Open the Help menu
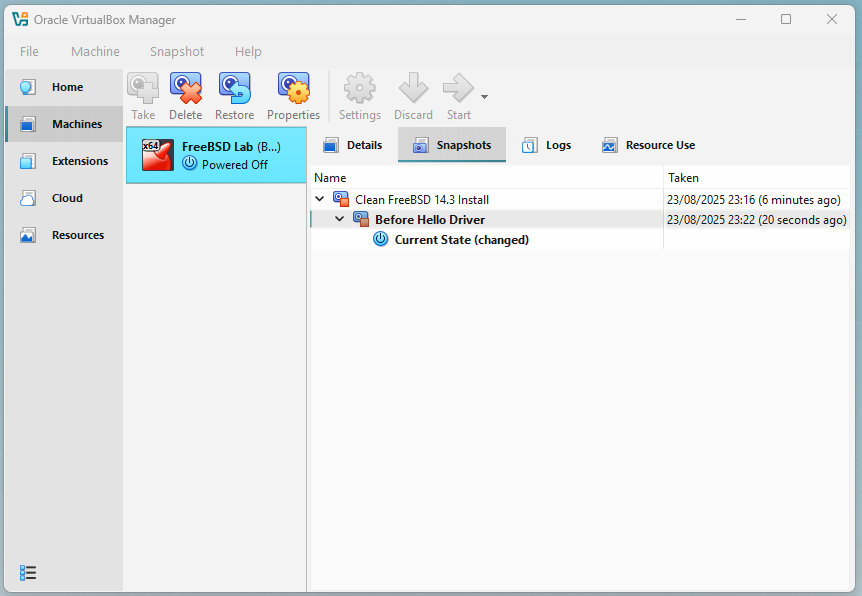Viewport: 862px width, 596px height. [x=248, y=52]
